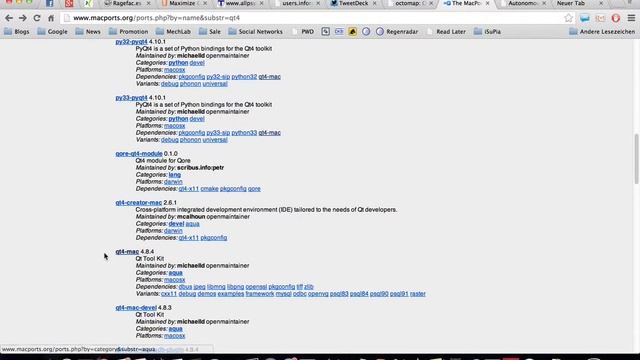Switch to the pinned red Google+ tab
The image size is (640, 360).
[69, 3]
